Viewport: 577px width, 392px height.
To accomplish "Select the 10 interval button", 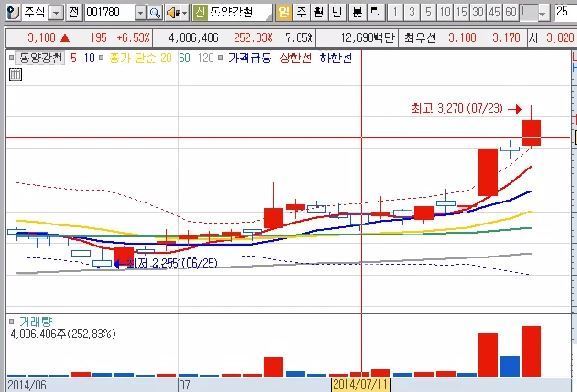I will pyautogui.click(x=445, y=13).
